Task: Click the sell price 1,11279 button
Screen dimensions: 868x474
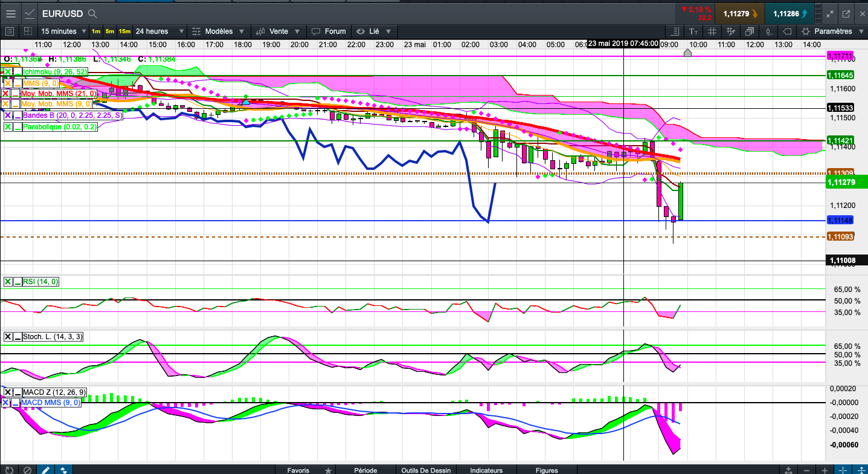Action: pyautogui.click(x=739, y=13)
